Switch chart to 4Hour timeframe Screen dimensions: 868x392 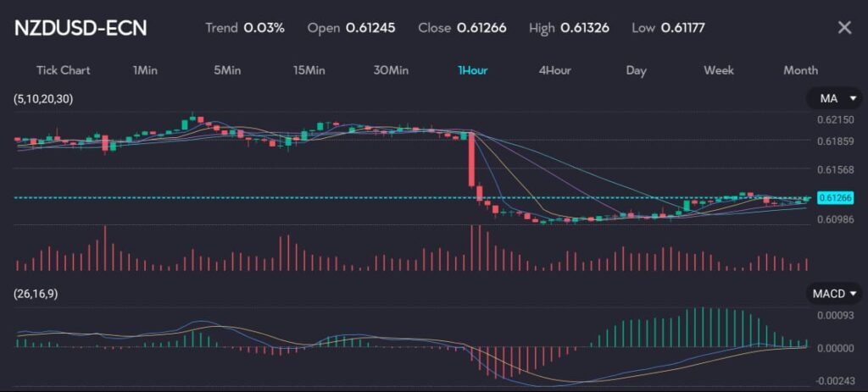(x=554, y=70)
